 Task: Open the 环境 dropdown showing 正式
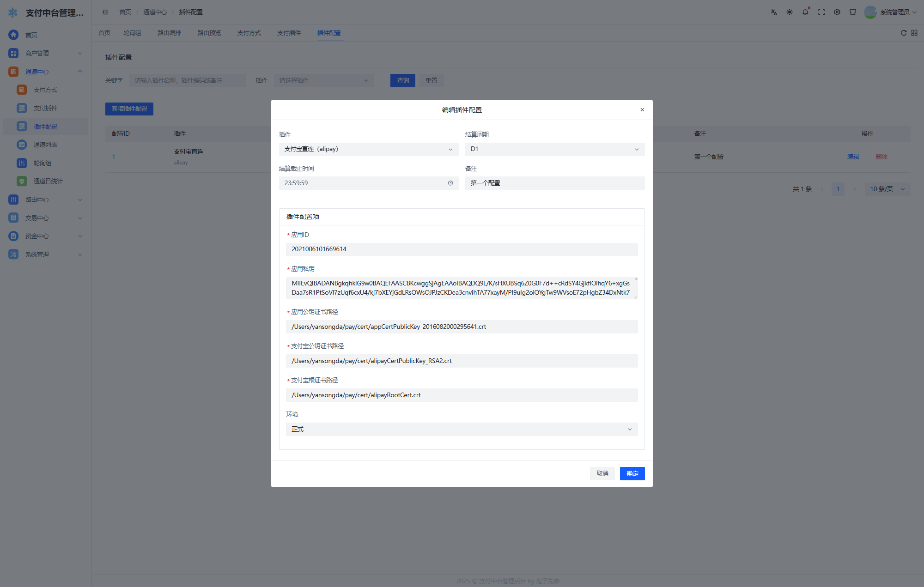pyautogui.click(x=462, y=430)
